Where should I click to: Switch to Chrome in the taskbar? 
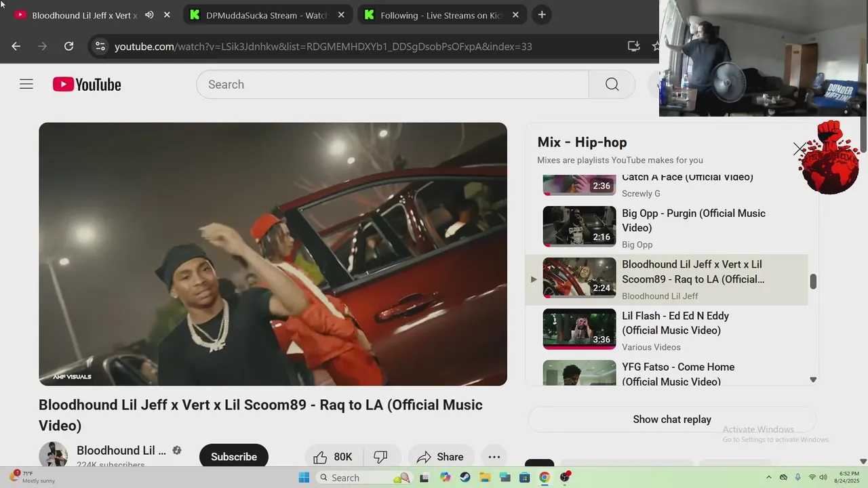click(x=544, y=477)
